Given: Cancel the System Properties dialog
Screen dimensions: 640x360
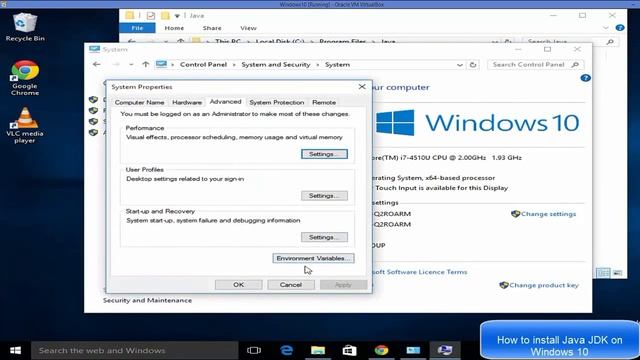Looking at the screenshot, I should pos(291,284).
